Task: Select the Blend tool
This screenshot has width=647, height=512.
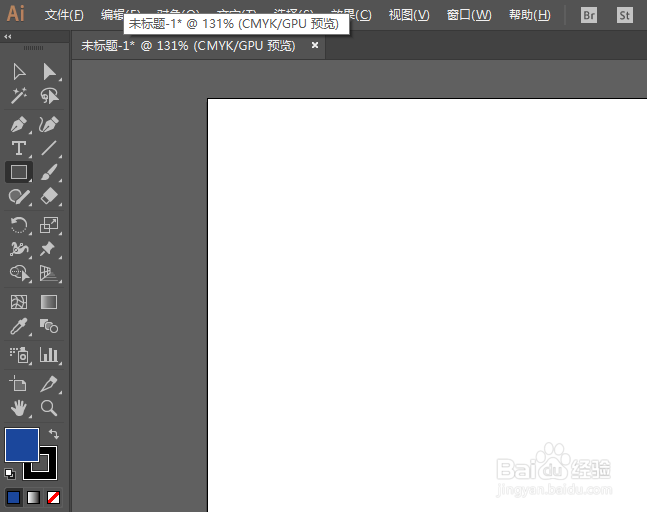Action: pos(49,326)
